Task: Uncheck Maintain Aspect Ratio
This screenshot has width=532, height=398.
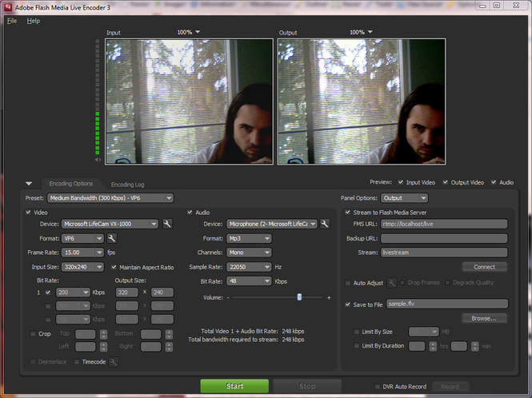Action: (x=114, y=267)
